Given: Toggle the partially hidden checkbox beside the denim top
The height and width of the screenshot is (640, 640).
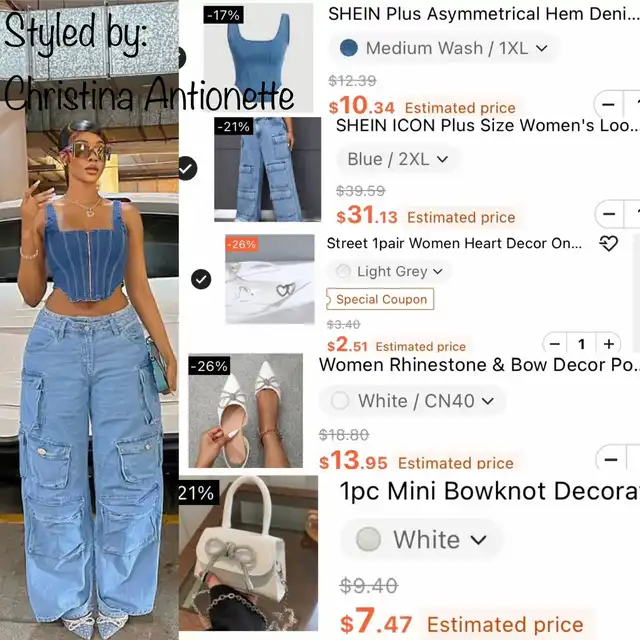Looking at the screenshot, I should click(x=182, y=57).
